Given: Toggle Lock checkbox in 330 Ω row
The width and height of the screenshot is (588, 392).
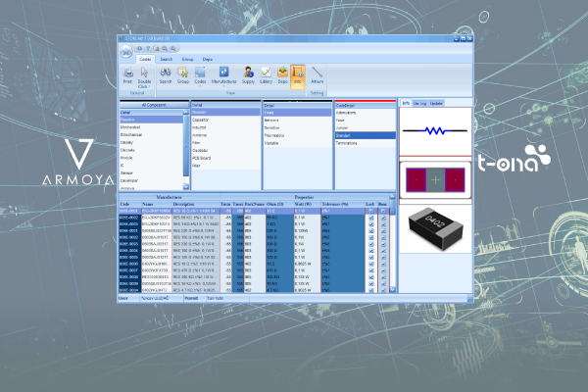Looking at the screenshot, I should click(x=370, y=244).
